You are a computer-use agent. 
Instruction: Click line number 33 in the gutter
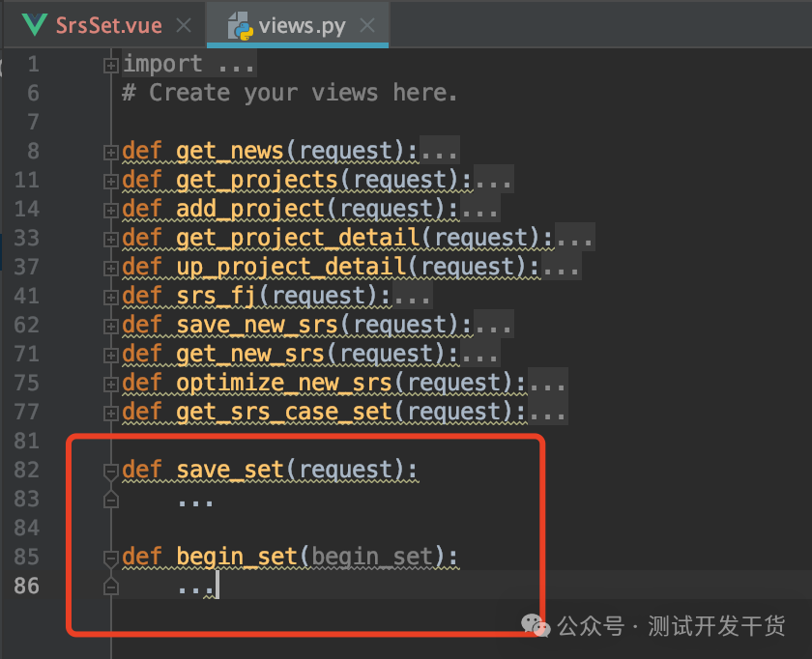[27, 238]
